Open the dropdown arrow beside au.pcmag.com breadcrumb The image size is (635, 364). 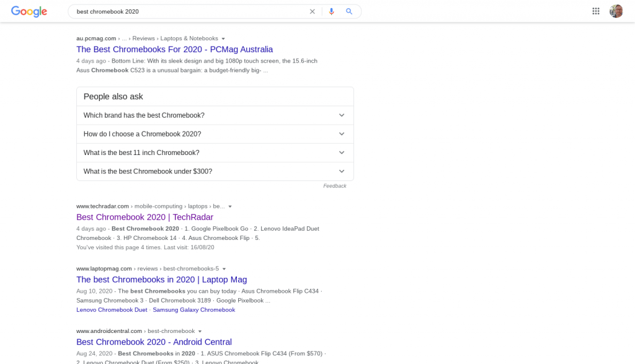click(x=223, y=39)
